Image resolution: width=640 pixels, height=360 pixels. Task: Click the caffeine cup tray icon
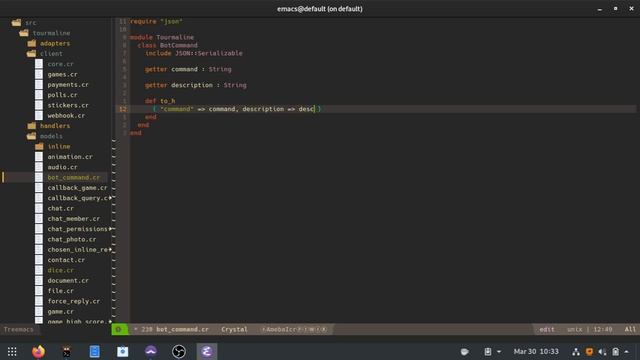point(464,351)
